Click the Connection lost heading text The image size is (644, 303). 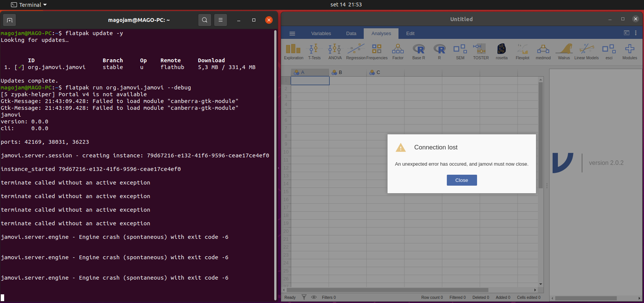click(436, 147)
